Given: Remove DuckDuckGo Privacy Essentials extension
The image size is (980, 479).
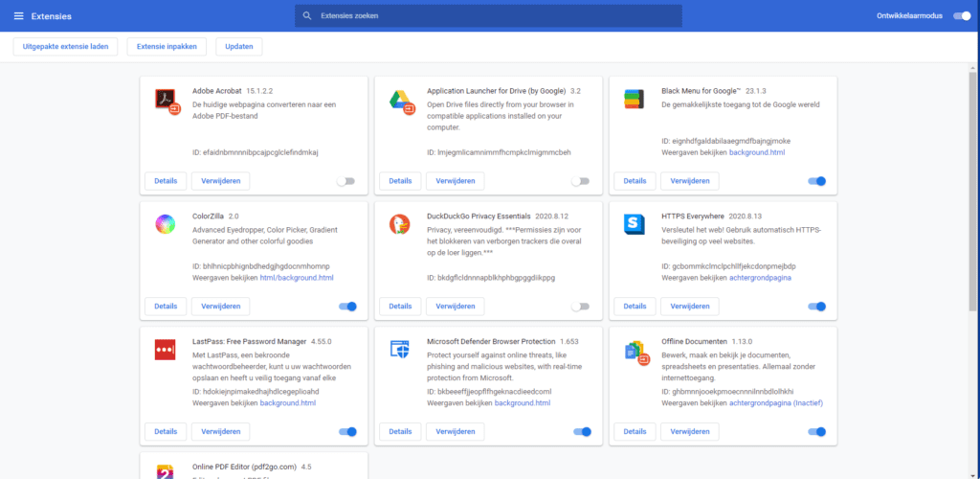Looking at the screenshot, I should pyautogui.click(x=455, y=307).
